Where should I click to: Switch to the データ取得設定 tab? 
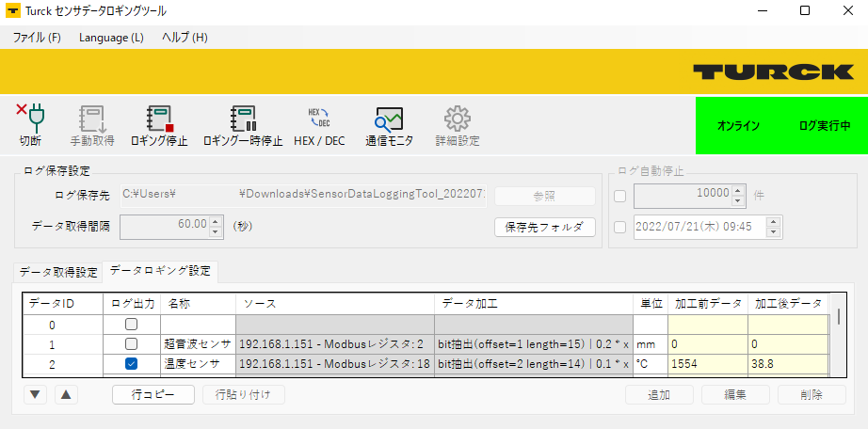[58, 273]
